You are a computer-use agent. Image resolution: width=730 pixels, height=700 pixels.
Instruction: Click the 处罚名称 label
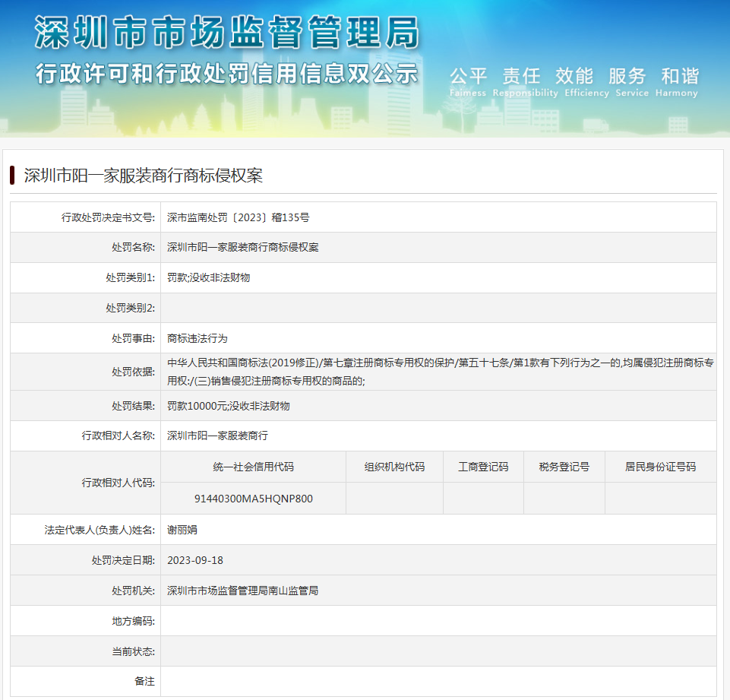133,247
